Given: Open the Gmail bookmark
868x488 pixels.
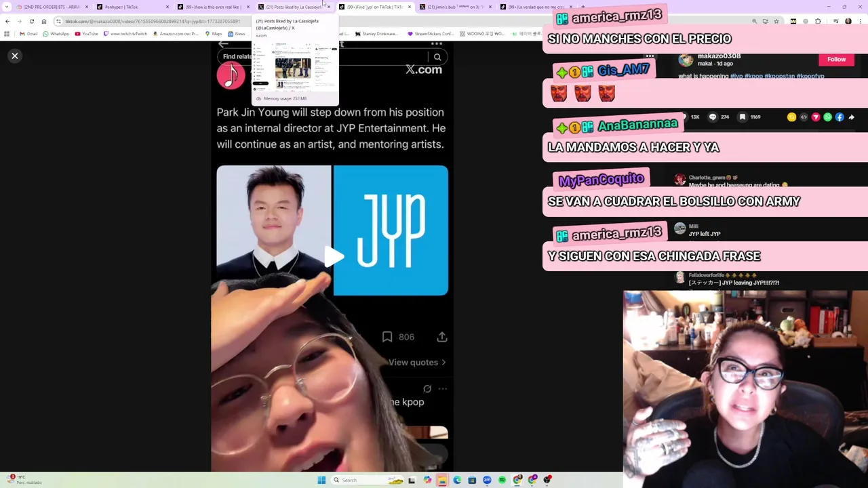Looking at the screenshot, I should point(28,33).
